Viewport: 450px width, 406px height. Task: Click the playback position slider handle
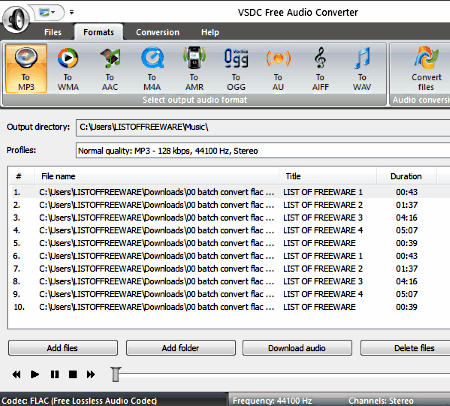116,374
